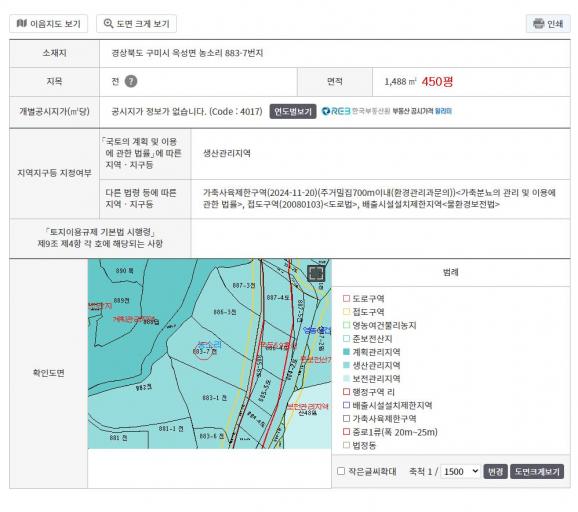Click the 변경 scale button

click(x=495, y=471)
